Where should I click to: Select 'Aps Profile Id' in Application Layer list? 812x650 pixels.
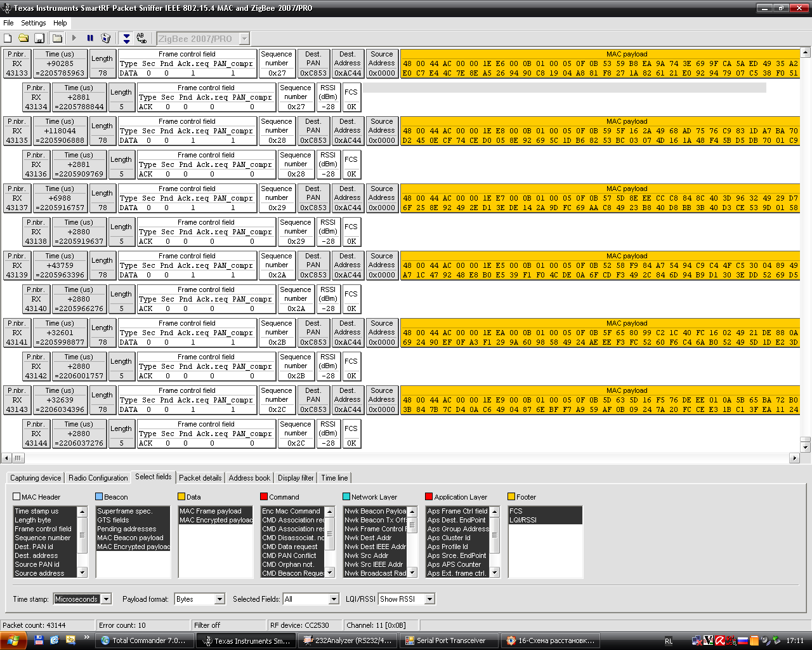[x=457, y=547]
